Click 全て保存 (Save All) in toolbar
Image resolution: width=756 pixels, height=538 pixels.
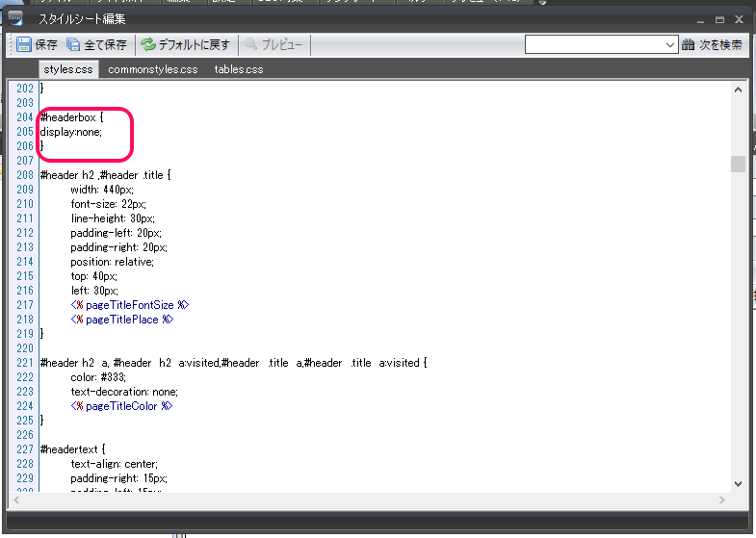(x=97, y=44)
